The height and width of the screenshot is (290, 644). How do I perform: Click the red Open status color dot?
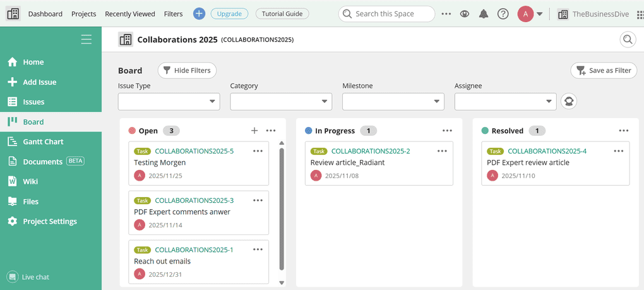[x=132, y=131]
